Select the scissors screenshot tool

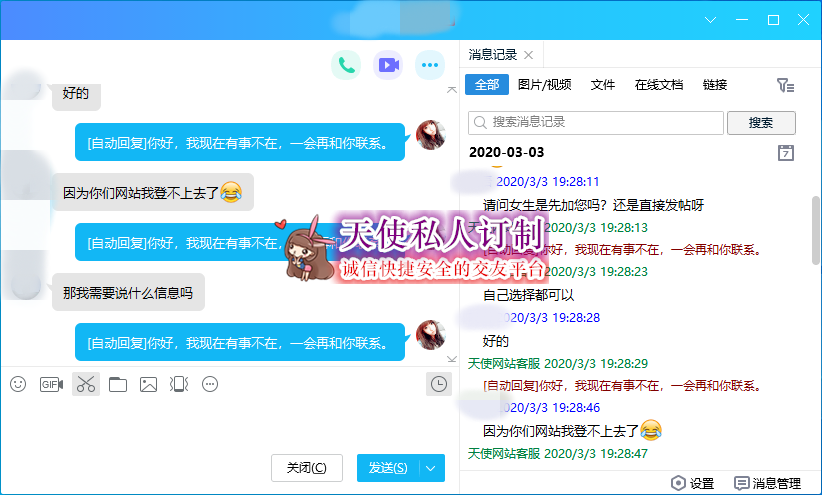coord(85,384)
